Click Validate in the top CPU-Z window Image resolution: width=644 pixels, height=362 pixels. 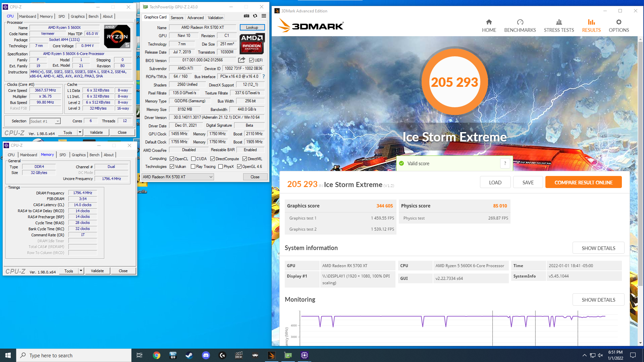pos(96,132)
